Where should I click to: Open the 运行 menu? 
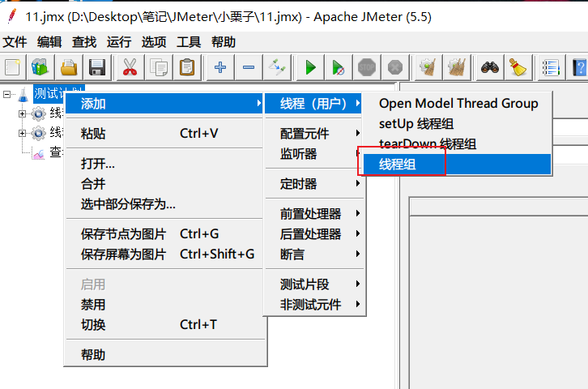point(119,41)
